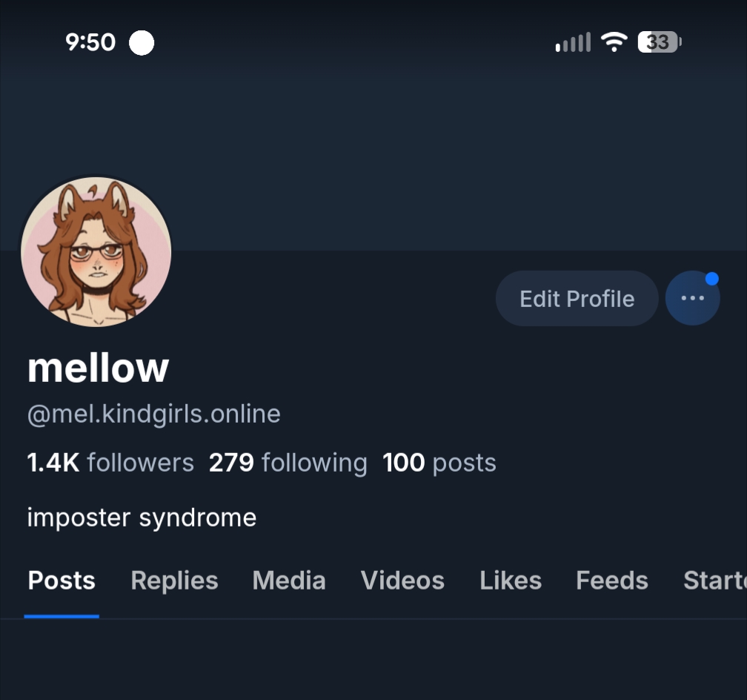The image size is (747, 700).
Task: Open the 279 following list
Action: 288,463
